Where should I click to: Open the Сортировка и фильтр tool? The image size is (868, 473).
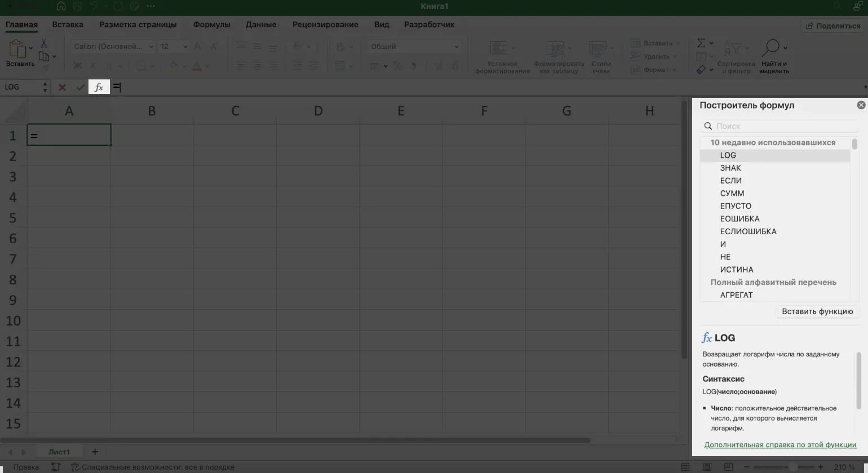[x=736, y=57]
